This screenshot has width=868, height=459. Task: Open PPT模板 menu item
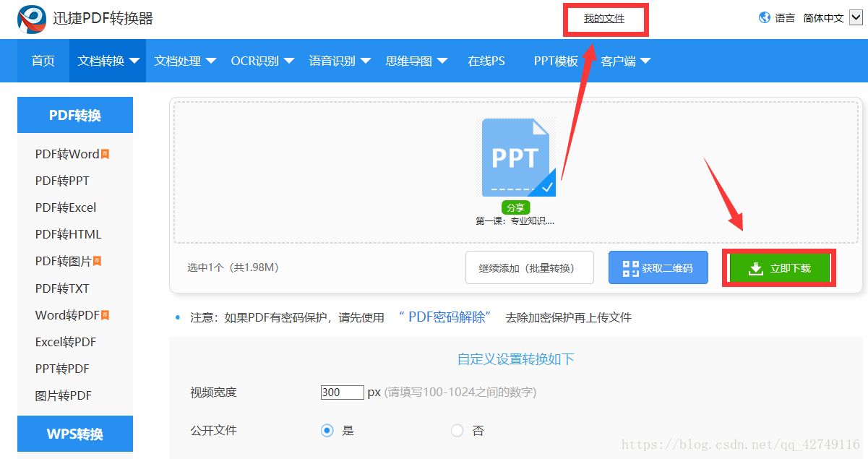coord(556,61)
